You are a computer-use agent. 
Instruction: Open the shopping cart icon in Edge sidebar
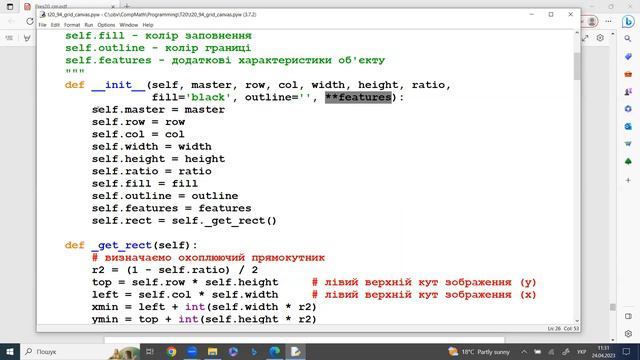(628, 144)
